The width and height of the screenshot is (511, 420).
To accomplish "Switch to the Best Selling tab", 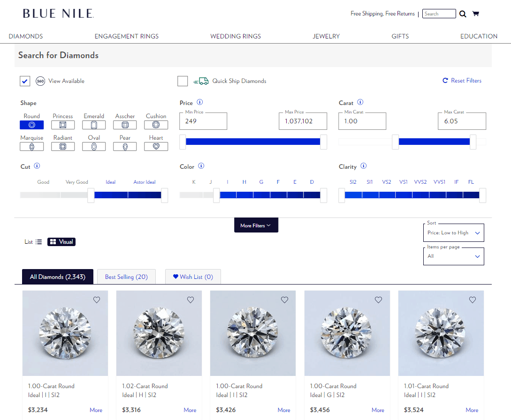I will [126, 277].
